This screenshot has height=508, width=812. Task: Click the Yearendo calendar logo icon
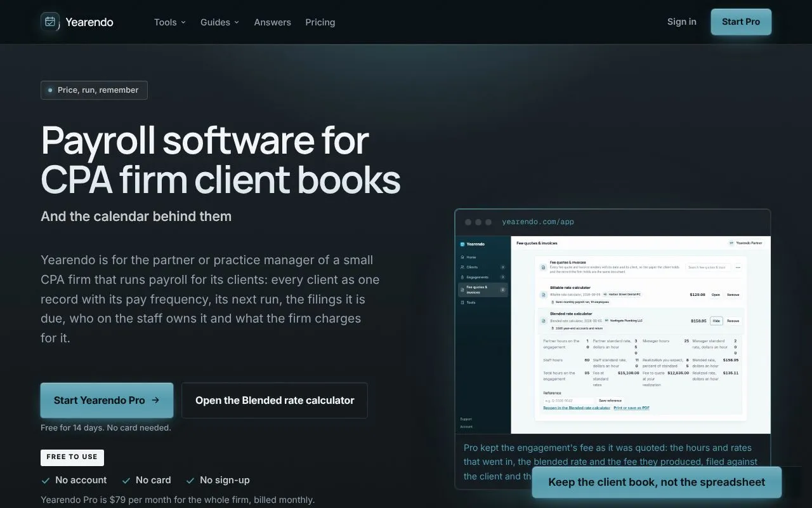[x=50, y=22]
